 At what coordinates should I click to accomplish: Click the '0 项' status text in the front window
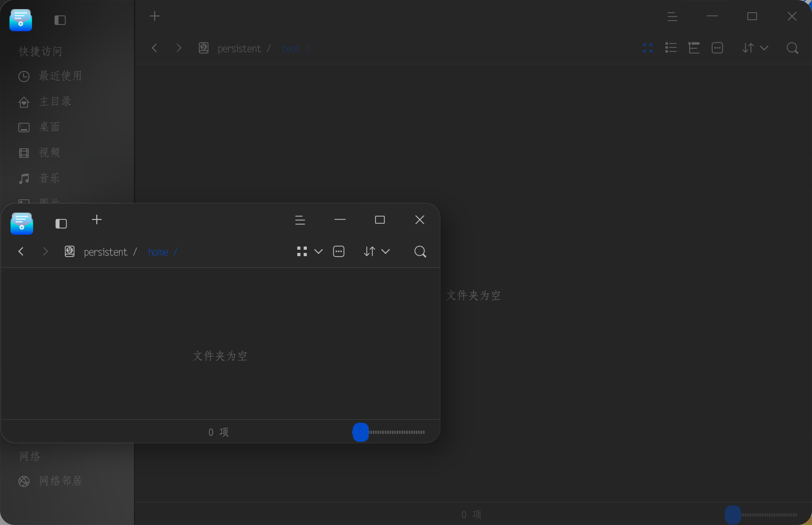click(x=219, y=432)
